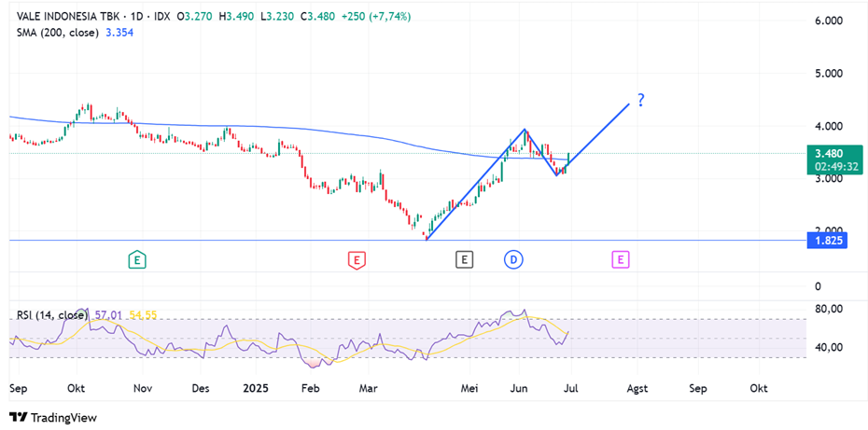This screenshot has height=430, width=868.
Task: Click the 80,00 level on the RSI scale
Action: pyautogui.click(x=829, y=309)
